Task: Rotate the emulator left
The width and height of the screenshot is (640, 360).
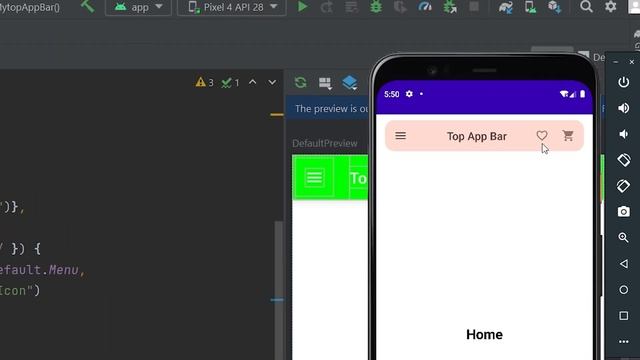Action: click(623, 160)
